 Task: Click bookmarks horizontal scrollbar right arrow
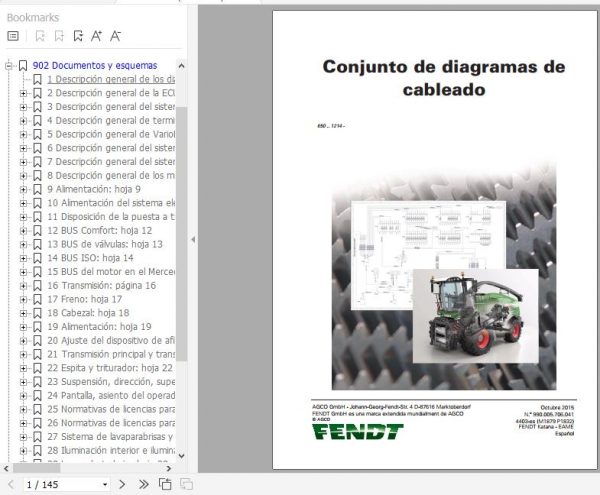tap(169, 468)
